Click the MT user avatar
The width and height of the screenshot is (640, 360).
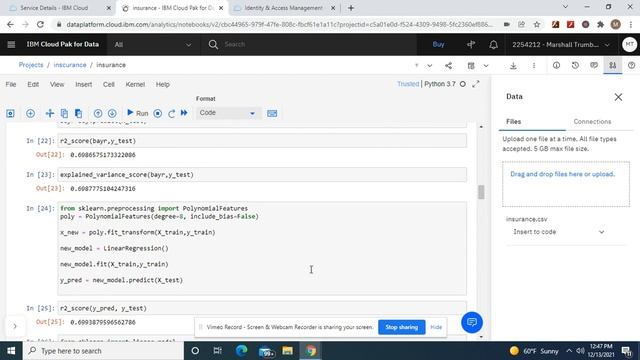point(629,44)
